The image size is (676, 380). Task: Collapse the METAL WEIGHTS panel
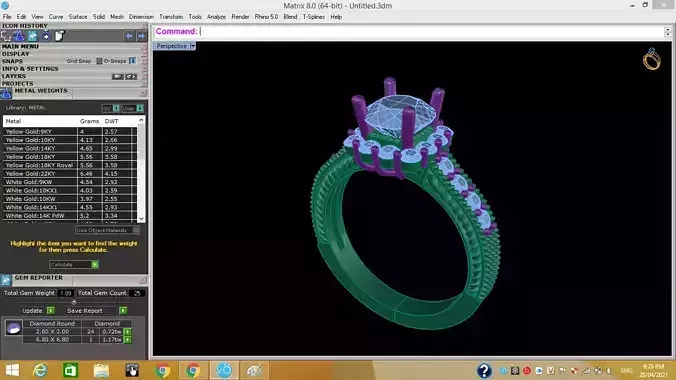[144, 93]
